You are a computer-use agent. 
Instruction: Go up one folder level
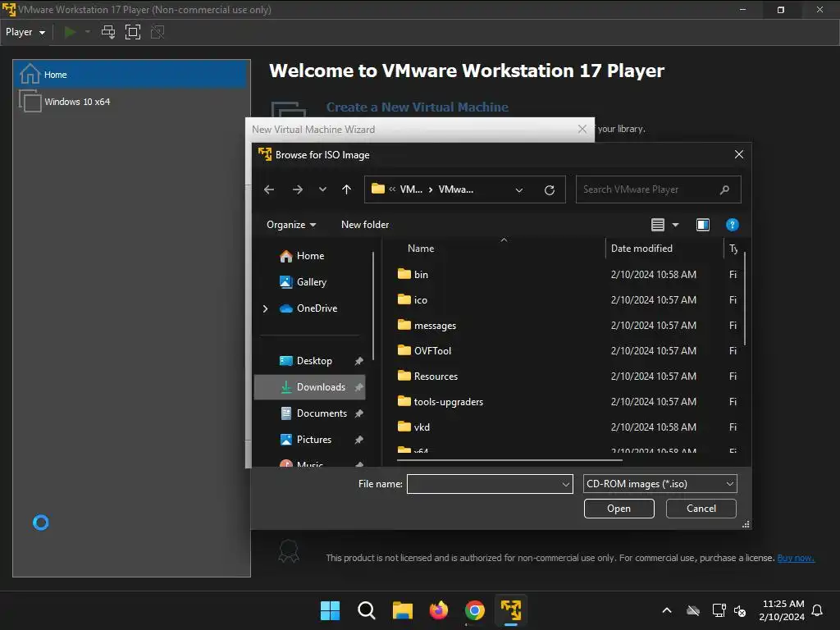click(x=347, y=189)
